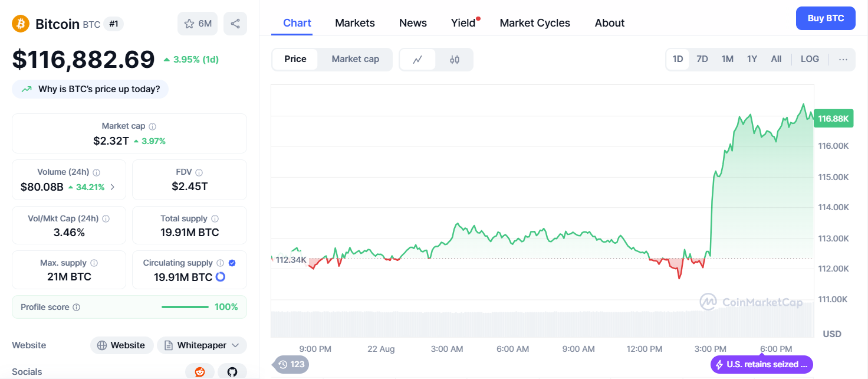Image resolution: width=868 pixels, height=379 pixels.
Task: Switch the chart to LOG scale
Action: [x=809, y=59]
